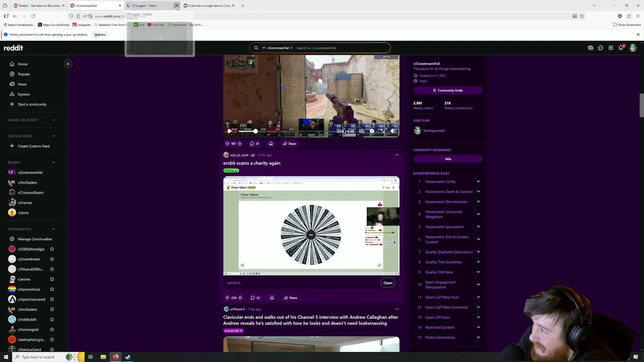The image size is (644, 362).
Task: Give an award to the 187-point post
Action: pyautogui.click(x=271, y=144)
